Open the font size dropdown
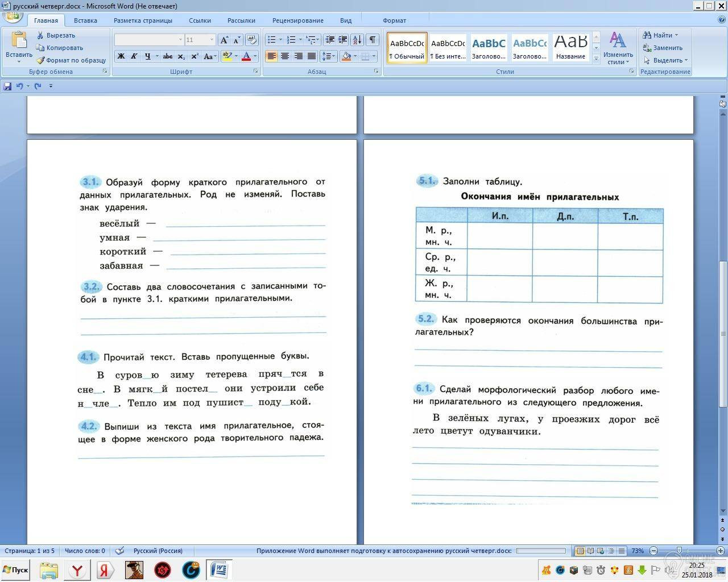728x582 pixels. (x=212, y=40)
